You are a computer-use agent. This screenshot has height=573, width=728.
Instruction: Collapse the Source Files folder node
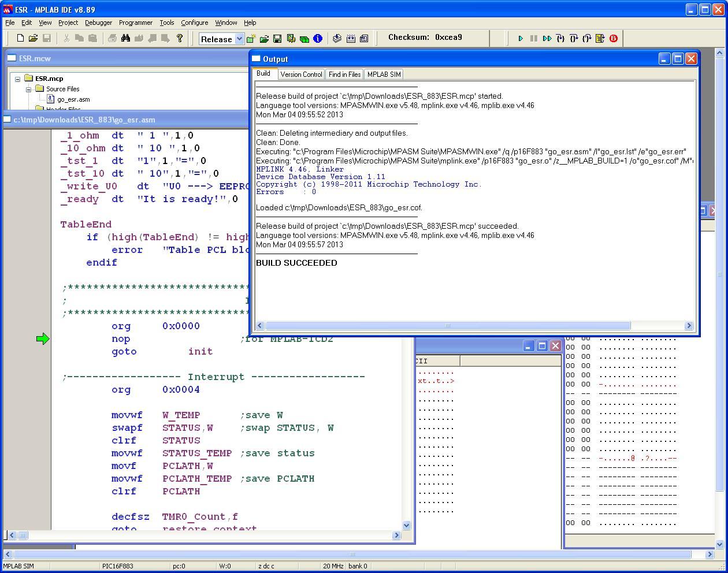pos(28,89)
